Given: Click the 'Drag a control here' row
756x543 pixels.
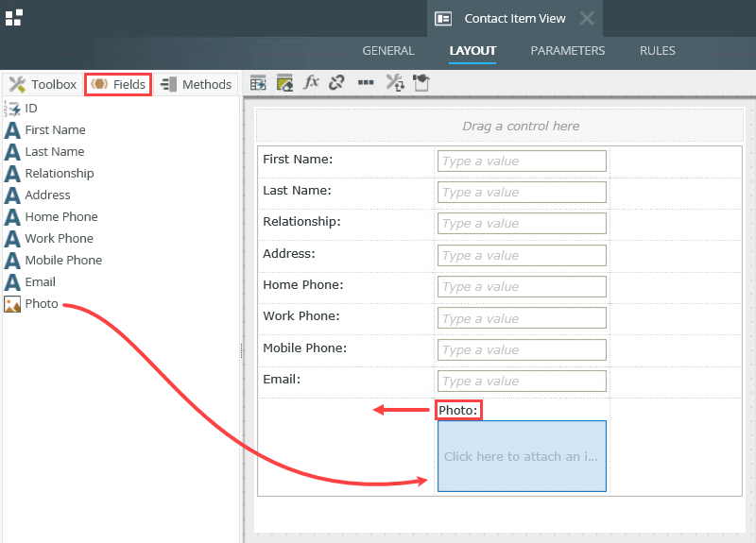Looking at the screenshot, I should [x=500, y=126].
